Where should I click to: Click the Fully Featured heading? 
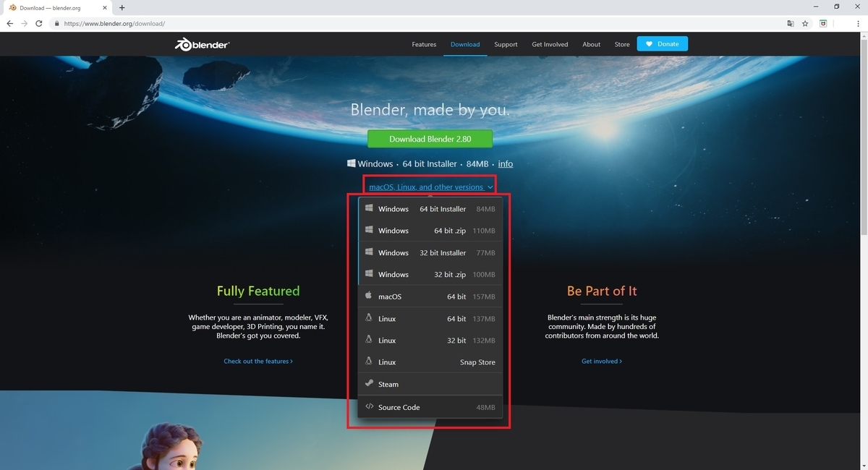tap(258, 291)
